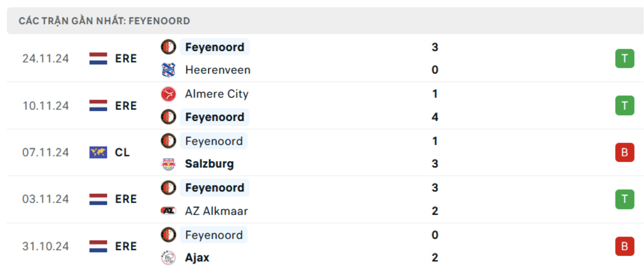Image resolution: width=644 pixels, height=275 pixels.
Task: Open the Heerenveen team link
Action: pos(218,70)
